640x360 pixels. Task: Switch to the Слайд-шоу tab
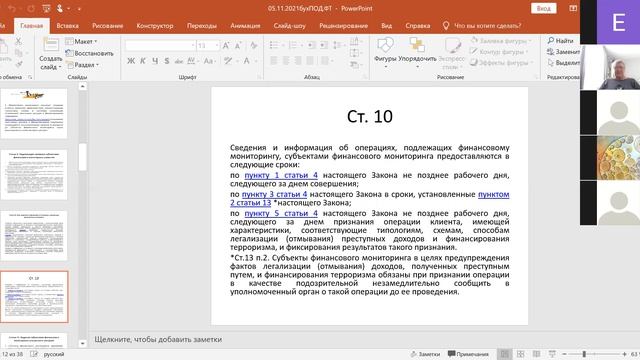289,26
